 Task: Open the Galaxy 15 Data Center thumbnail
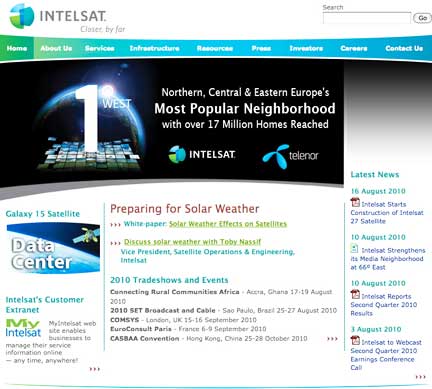(x=53, y=248)
